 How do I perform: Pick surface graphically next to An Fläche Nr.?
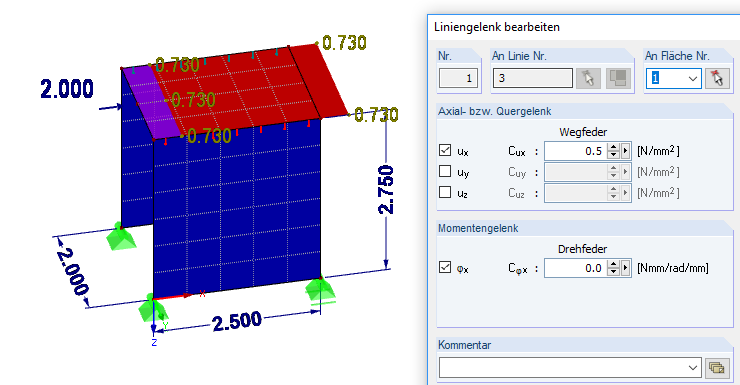click(717, 78)
